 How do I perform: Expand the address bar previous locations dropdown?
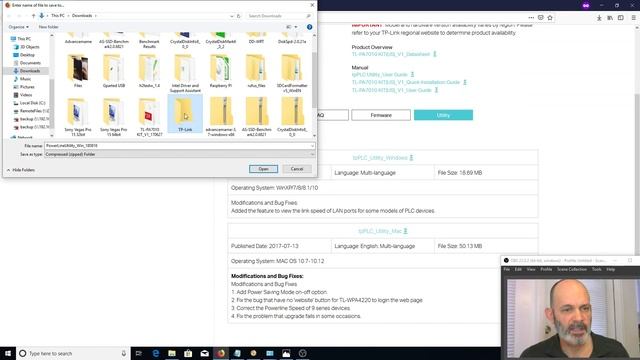coord(232,16)
